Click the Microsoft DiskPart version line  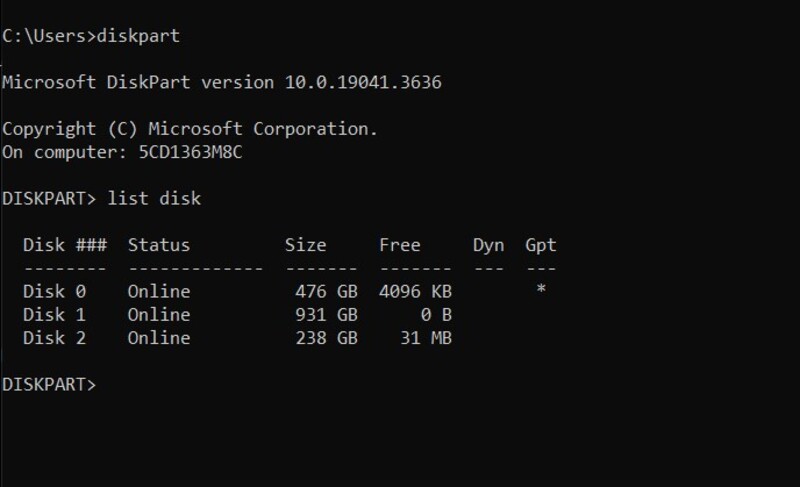pos(221,82)
